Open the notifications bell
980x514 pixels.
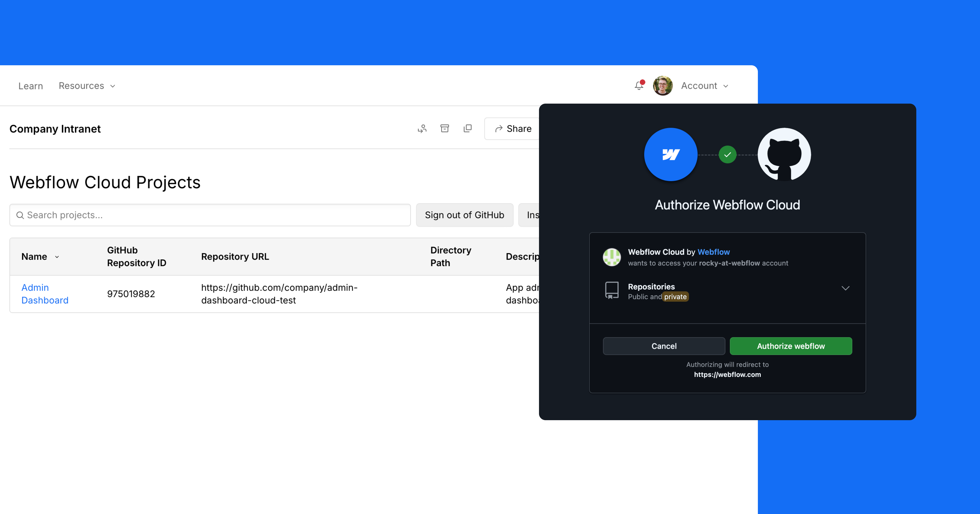click(x=639, y=85)
